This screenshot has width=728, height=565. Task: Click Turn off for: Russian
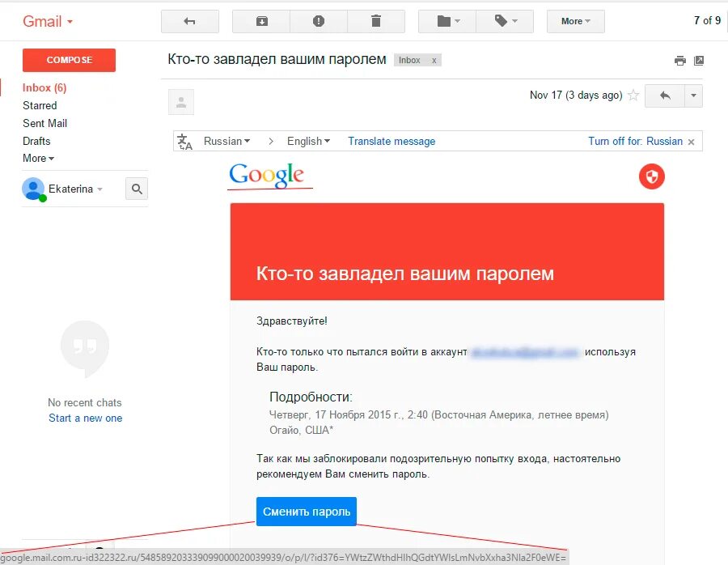pyautogui.click(x=635, y=141)
